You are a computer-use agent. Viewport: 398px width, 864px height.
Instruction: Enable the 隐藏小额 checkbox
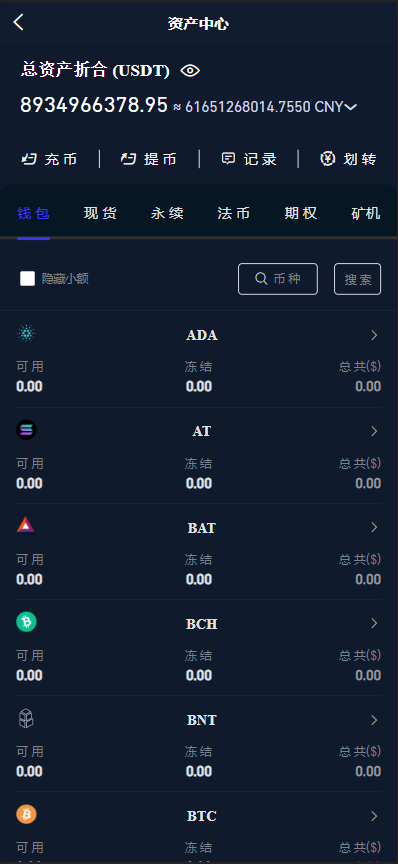(x=28, y=278)
